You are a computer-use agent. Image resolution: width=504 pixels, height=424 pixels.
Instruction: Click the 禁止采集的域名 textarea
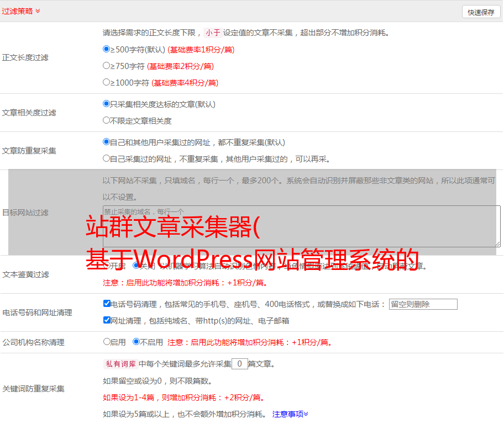(302, 226)
